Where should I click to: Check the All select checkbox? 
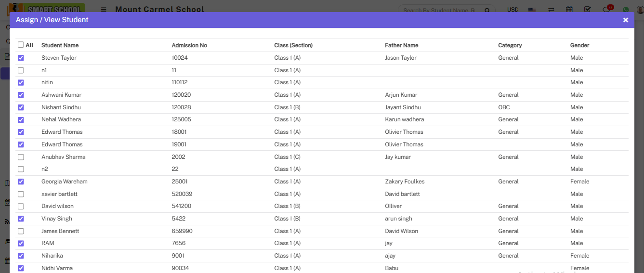pyautogui.click(x=21, y=45)
